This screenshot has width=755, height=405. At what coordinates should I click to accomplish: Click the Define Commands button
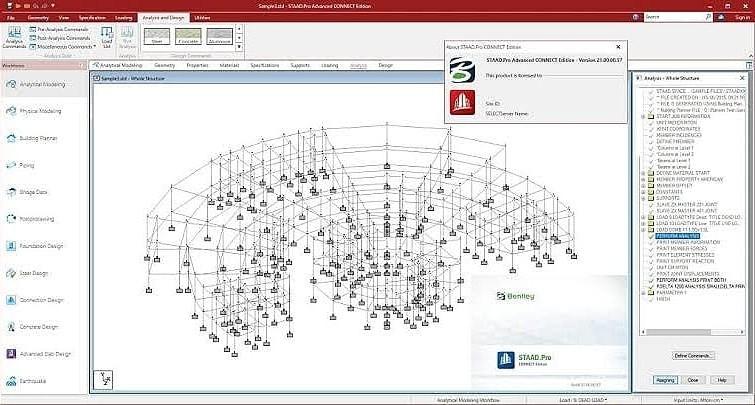pos(692,356)
